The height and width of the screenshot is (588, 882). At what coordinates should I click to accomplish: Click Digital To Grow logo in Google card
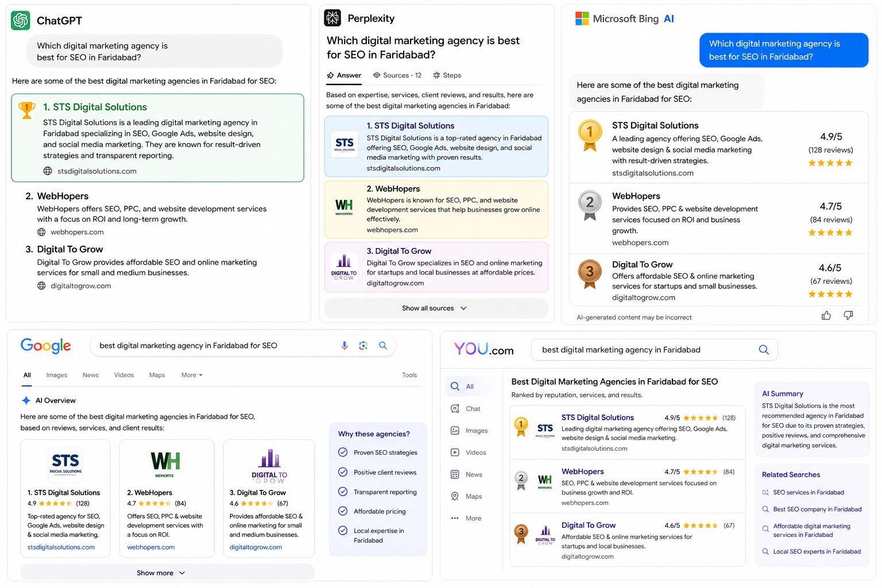pyautogui.click(x=269, y=466)
